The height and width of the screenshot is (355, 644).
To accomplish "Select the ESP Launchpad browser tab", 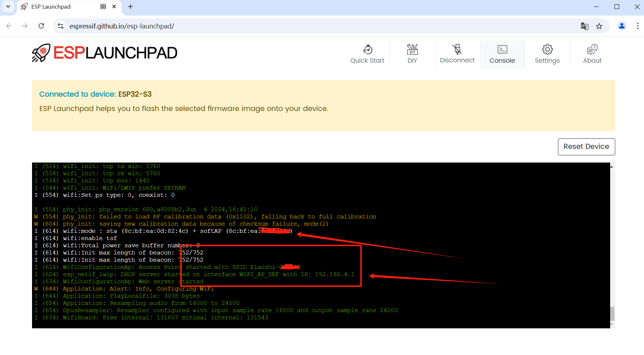I will click(58, 7).
